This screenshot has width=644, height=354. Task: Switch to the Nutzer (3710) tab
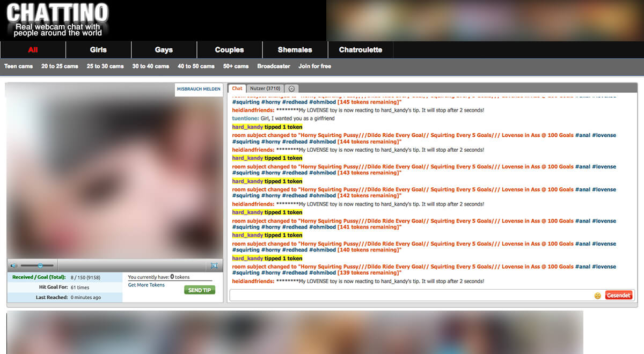[x=265, y=88]
